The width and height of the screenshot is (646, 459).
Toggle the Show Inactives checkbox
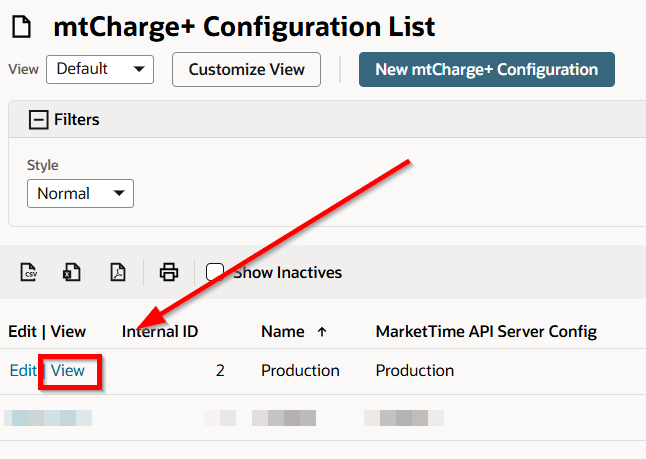click(x=215, y=272)
